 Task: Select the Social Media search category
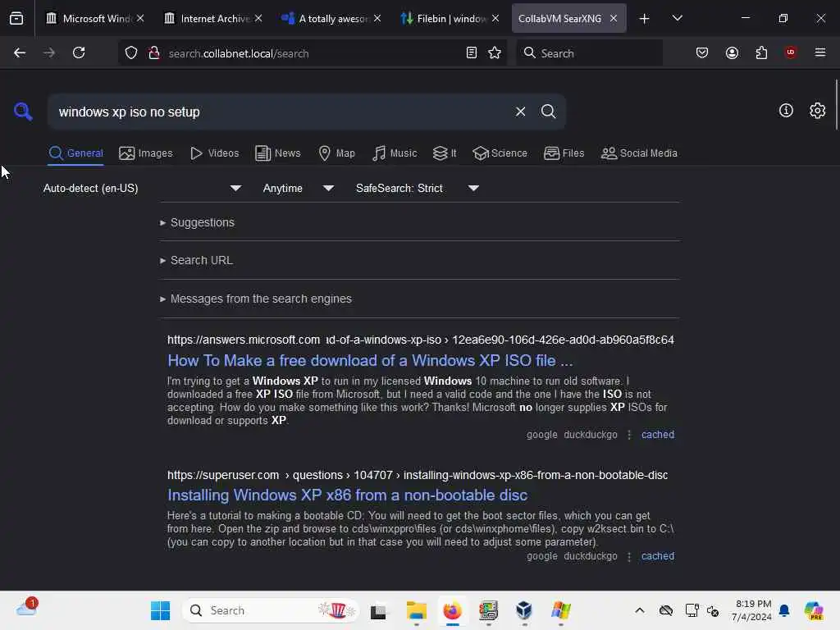pos(639,153)
